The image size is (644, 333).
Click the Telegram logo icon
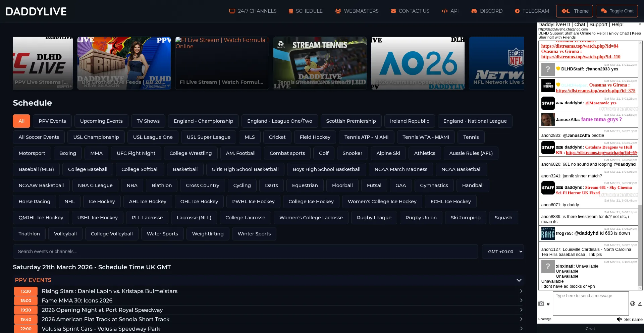click(x=517, y=11)
